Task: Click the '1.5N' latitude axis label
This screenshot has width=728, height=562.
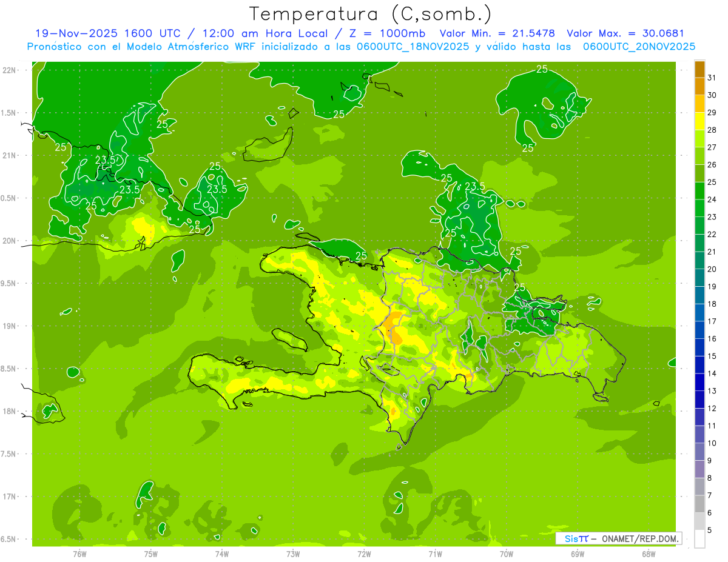Action: click(x=9, y=113)
